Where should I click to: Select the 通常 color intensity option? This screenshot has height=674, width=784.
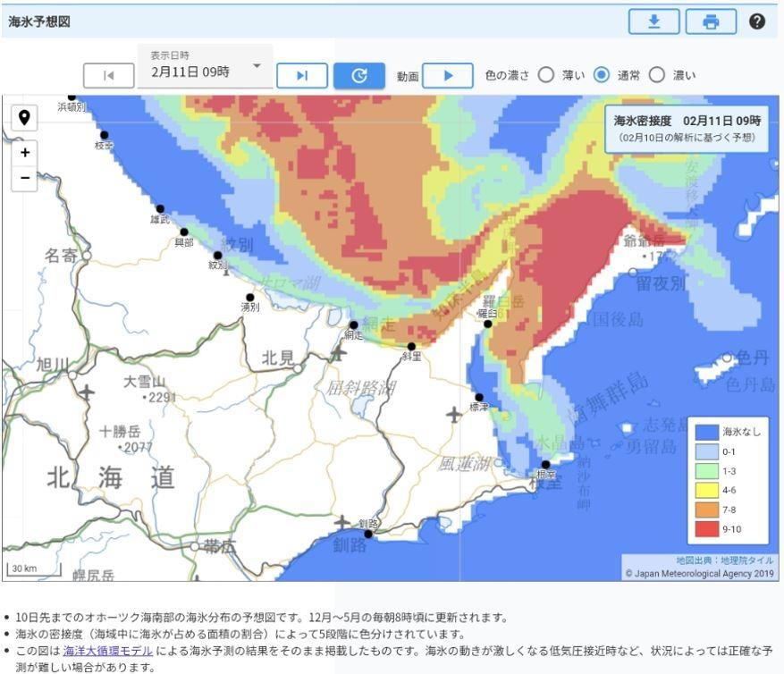coord(602,76)
